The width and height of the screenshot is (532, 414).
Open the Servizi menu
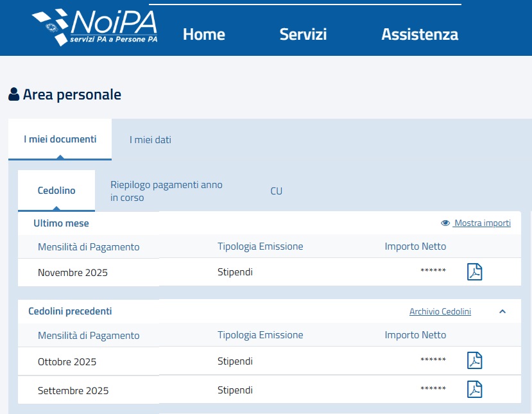tap(303, 34)
